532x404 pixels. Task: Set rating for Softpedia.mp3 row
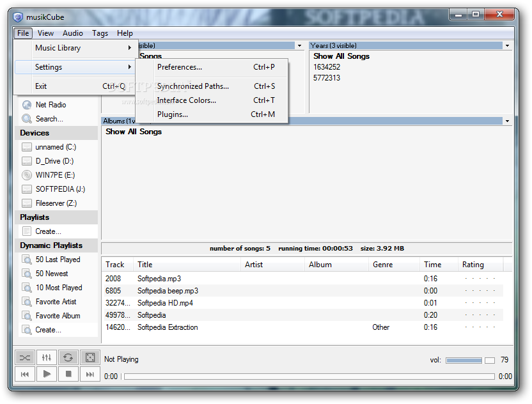pos(480,279)
